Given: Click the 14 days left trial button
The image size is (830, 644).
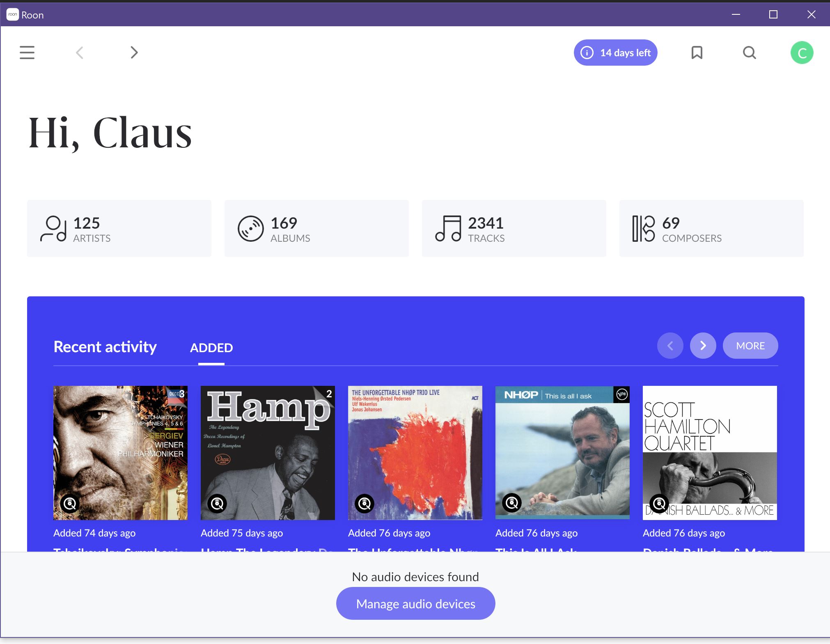Looking at the screenshot, I should [x=616, y=53].
